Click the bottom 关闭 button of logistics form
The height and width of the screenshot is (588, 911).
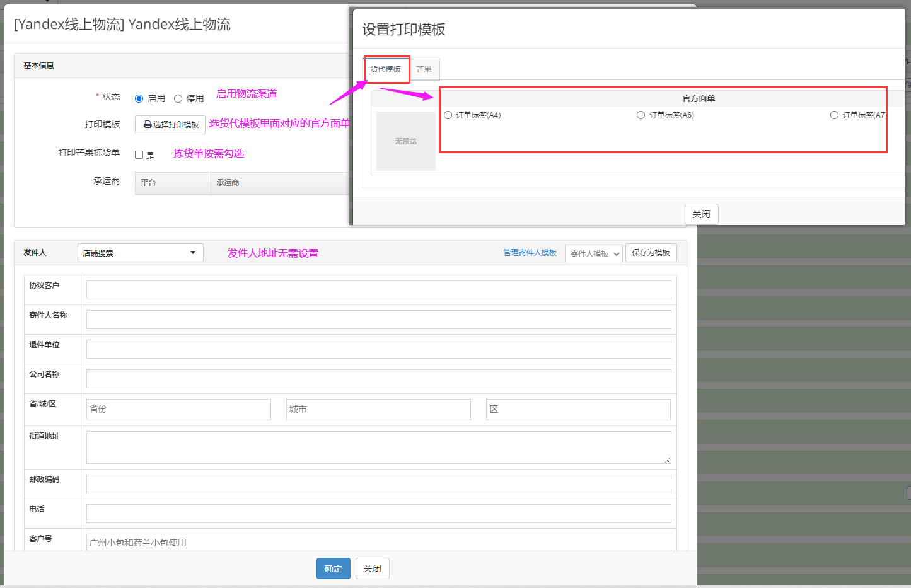pyautogui.click(x=373, y=568)
